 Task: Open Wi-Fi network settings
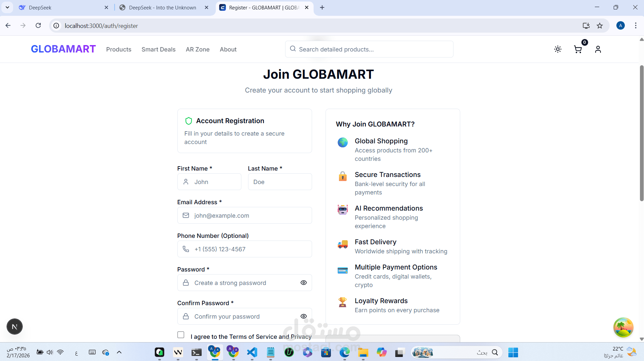click(x=60, y=352)
